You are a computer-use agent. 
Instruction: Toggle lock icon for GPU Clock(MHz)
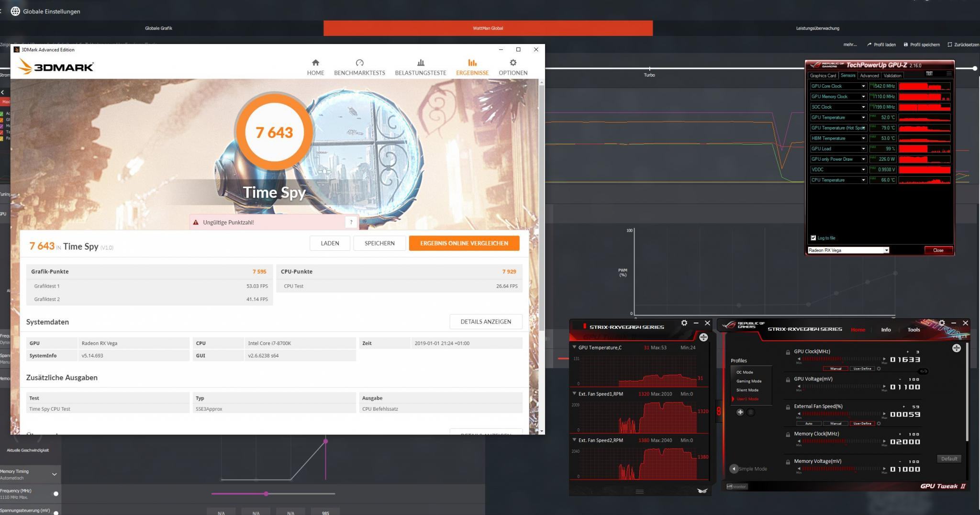[788, 352]
